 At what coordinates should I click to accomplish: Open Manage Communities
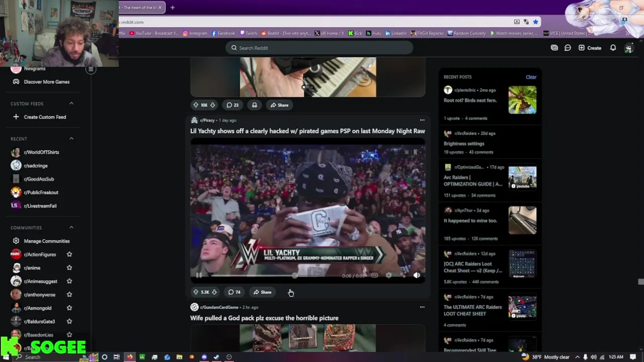tap(41, 241)
